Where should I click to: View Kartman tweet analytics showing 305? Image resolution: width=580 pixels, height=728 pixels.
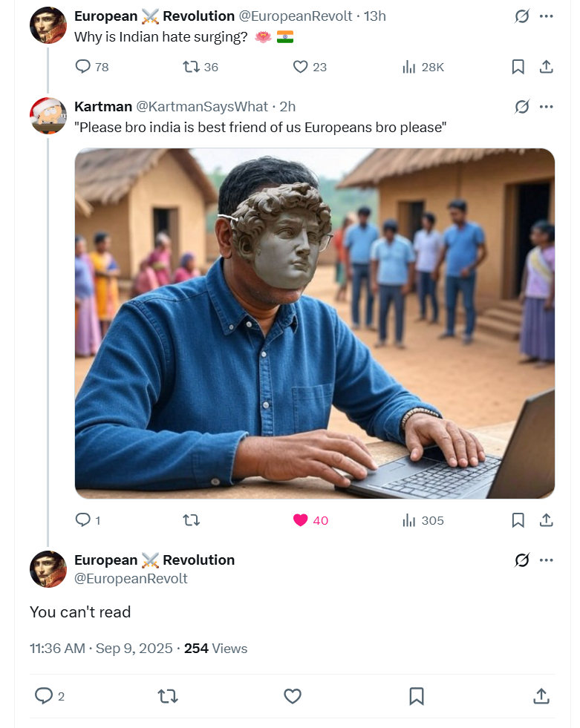[x=423, y=520]
